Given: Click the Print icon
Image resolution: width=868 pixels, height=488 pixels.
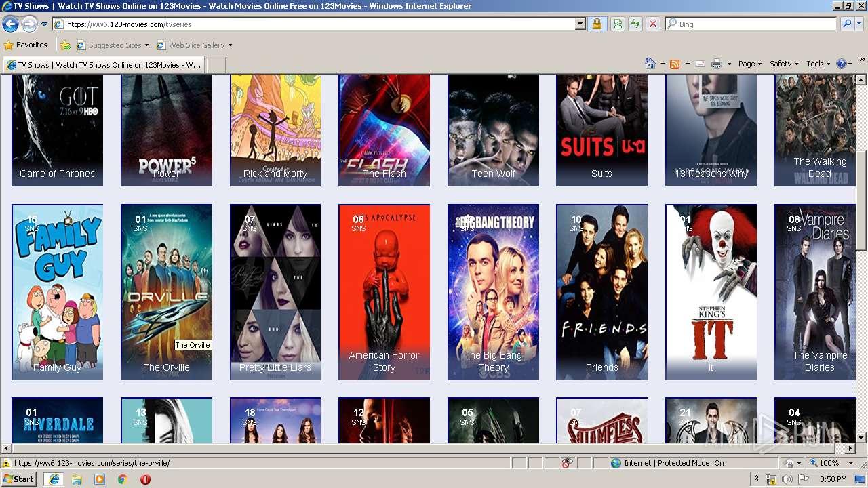Looking at the screenshot, I should tap(716, 64).
